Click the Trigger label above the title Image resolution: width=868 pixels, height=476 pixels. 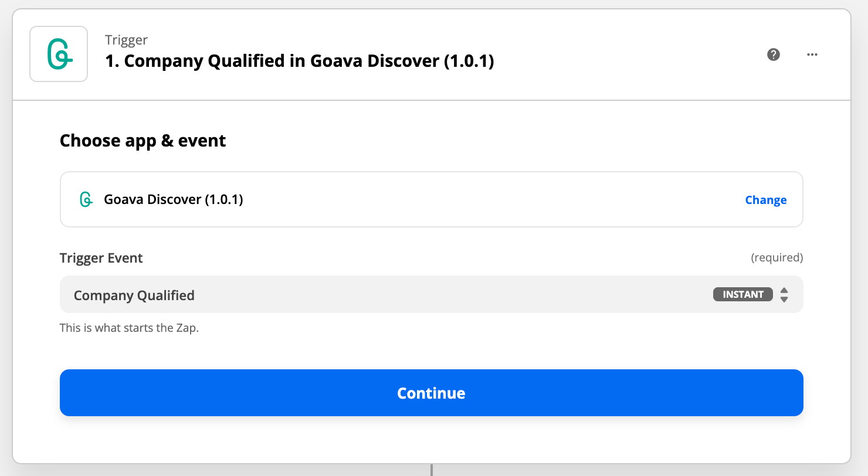tap(126, 40)
